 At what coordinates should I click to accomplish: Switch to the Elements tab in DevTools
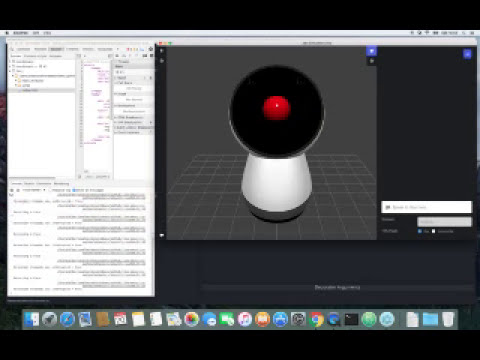pyautogui.click(x=24, y=49)
